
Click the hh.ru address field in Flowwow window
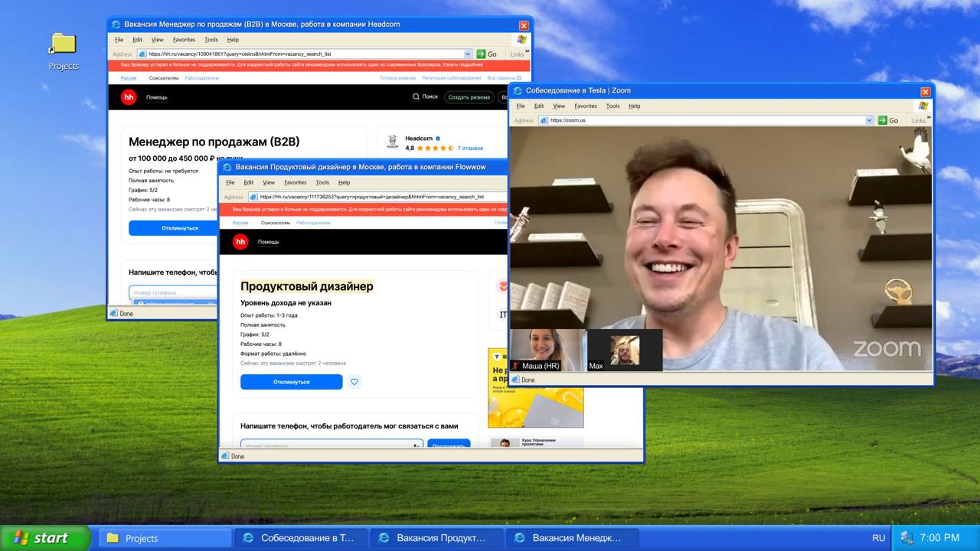click(377, 197)
